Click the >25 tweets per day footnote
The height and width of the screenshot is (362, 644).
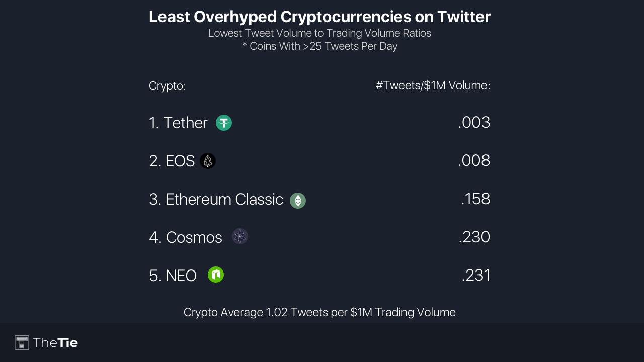coord(319,46)
